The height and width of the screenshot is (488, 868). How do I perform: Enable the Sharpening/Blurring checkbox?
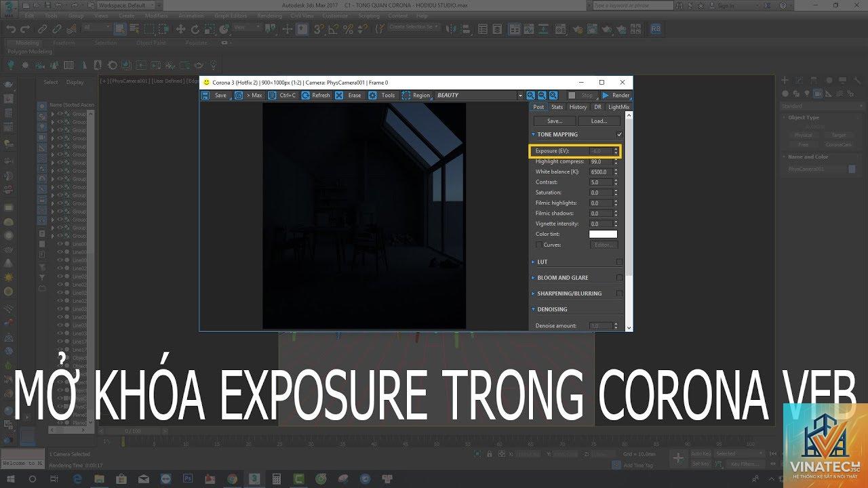pos(619,293)
